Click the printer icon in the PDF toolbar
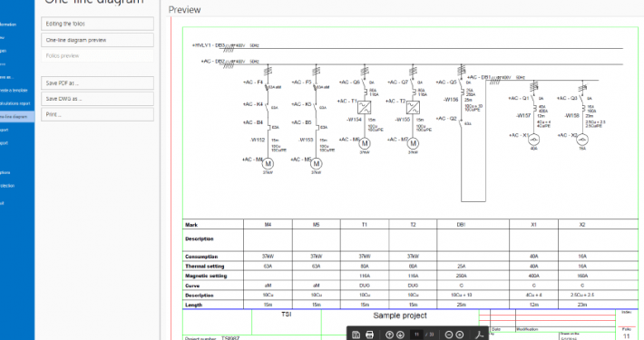Viewport: 644px width, 340px height. (369, 335)
